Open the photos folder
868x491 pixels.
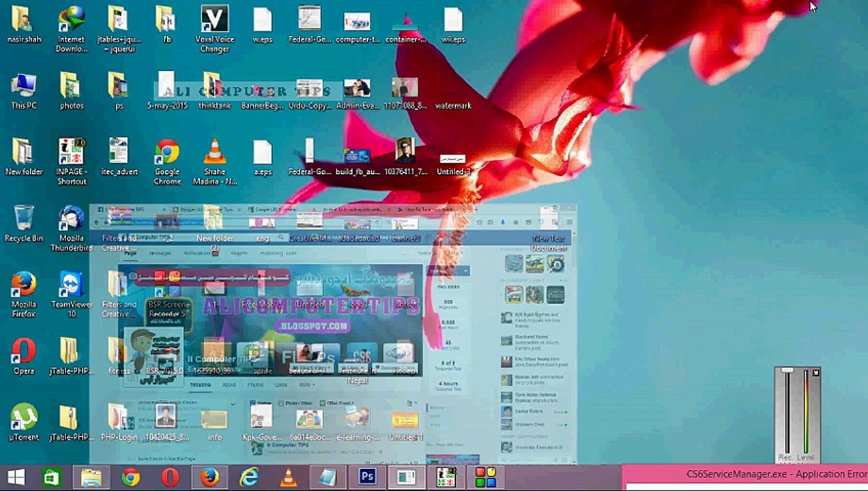pos(71,91)
